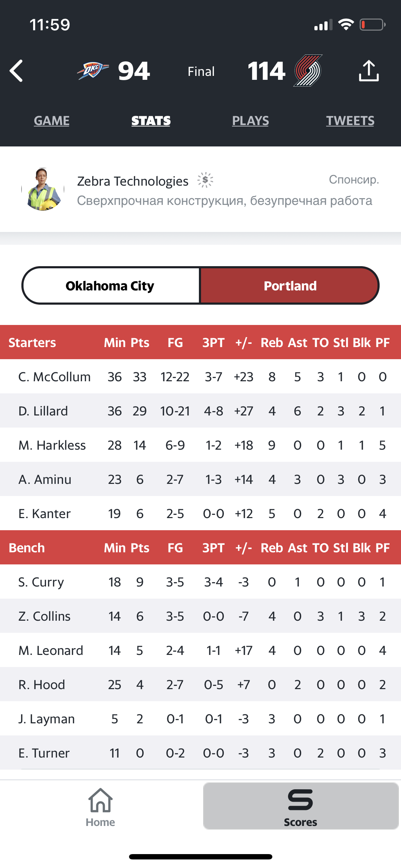Open the TWEETS tab
401x868 pixels.
tap(350, 121)
